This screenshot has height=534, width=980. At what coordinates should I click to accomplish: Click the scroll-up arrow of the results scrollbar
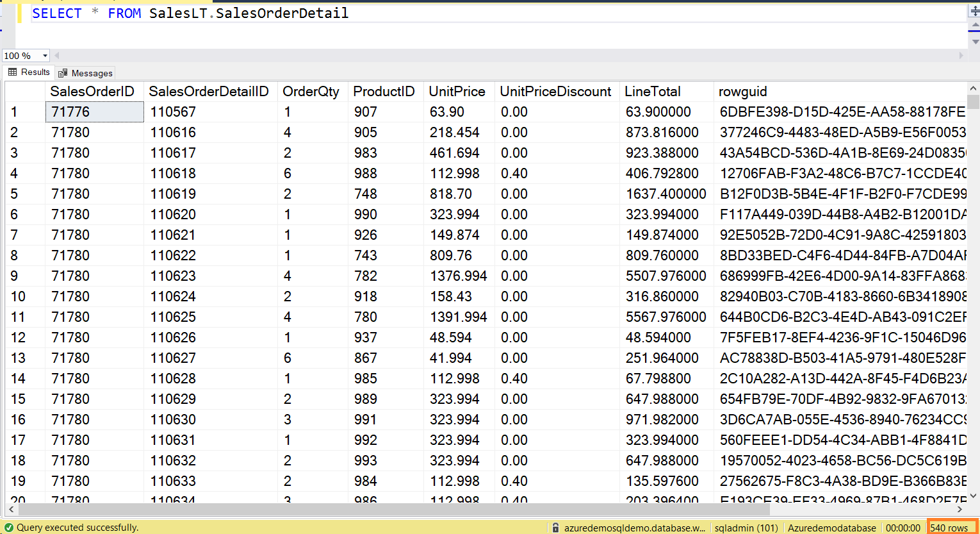tap(974, 88)
